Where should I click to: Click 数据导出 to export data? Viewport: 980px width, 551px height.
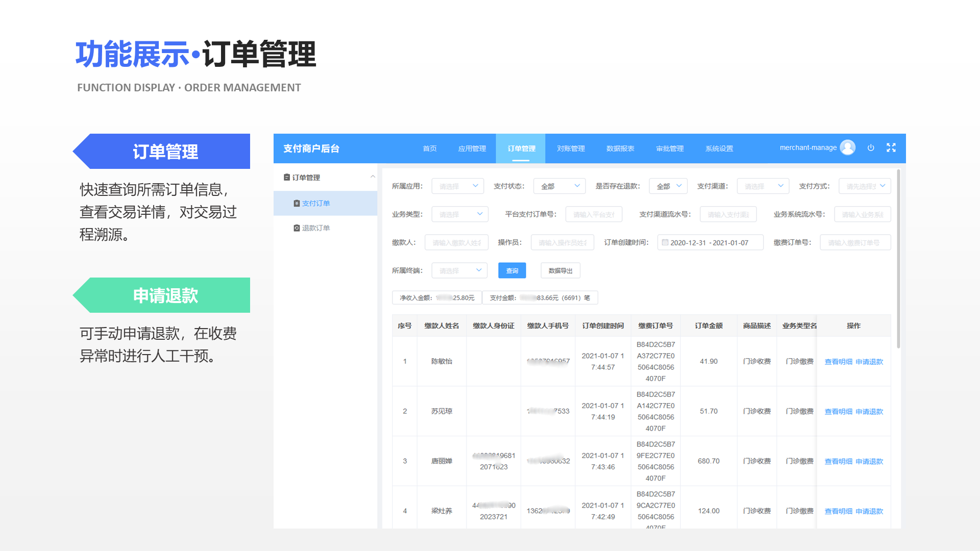[560, 270]
